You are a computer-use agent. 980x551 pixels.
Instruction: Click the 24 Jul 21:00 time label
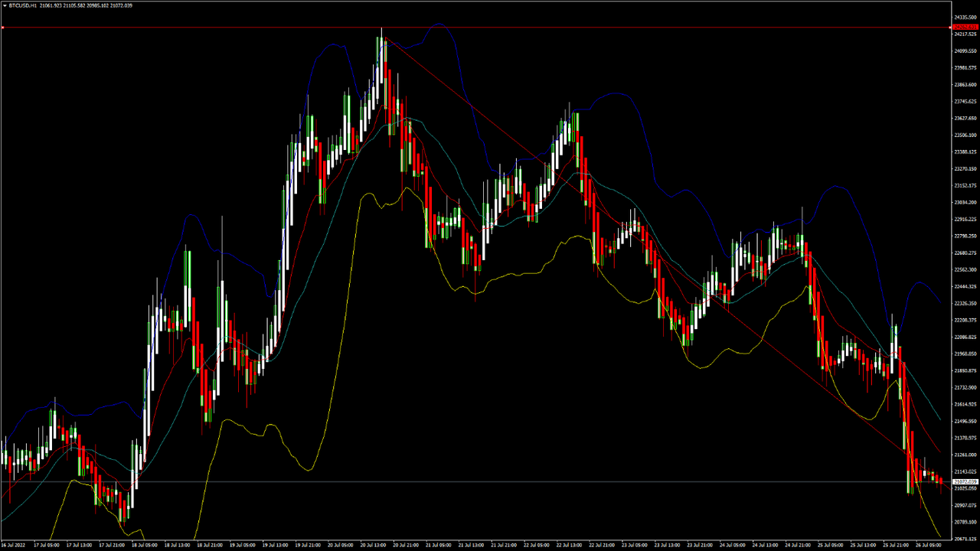click(x=799, y=546)
